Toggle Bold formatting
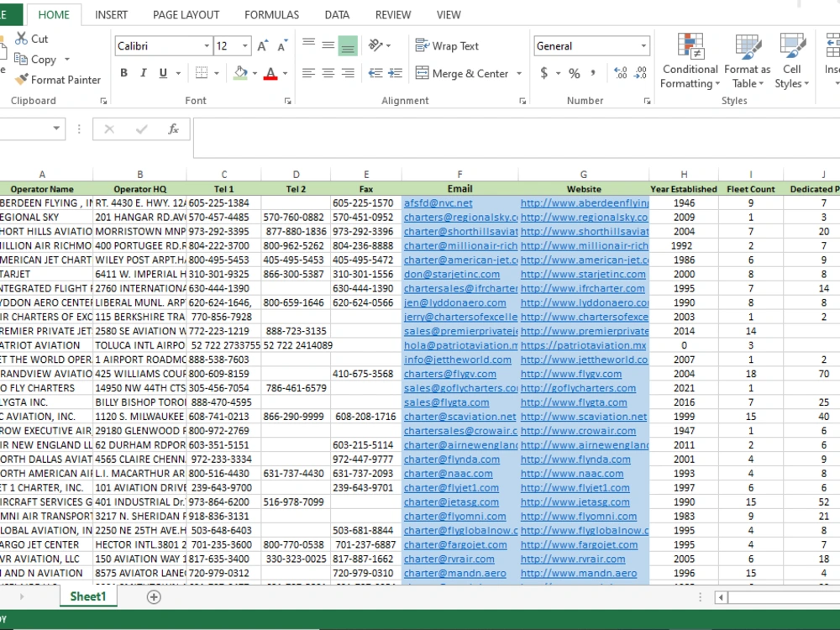The image size is (840, 630). click(x=123, y=73)
